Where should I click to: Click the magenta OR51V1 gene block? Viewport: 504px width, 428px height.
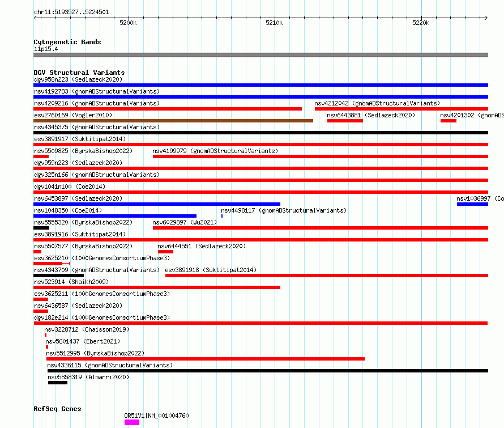pos(132,422)
